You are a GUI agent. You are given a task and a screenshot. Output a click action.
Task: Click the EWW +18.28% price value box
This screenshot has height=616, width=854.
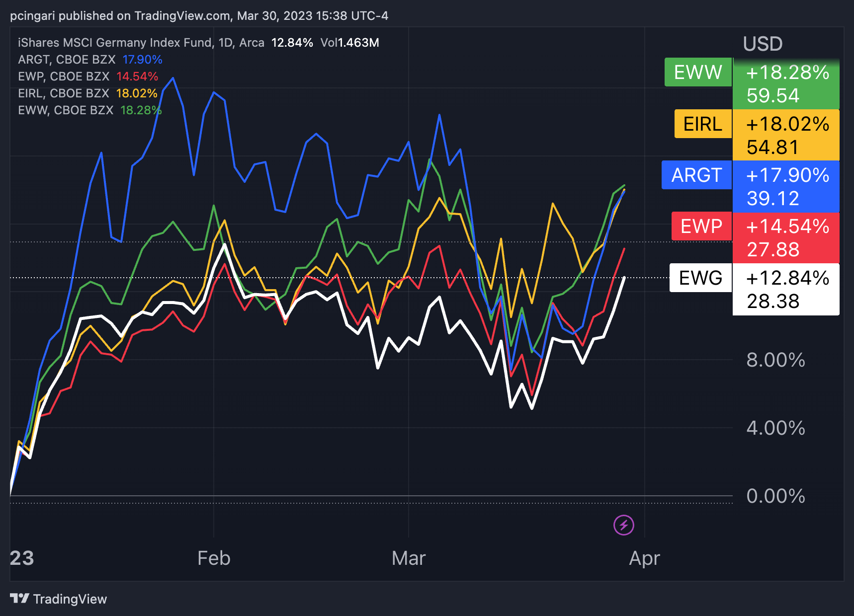[786, 83]
